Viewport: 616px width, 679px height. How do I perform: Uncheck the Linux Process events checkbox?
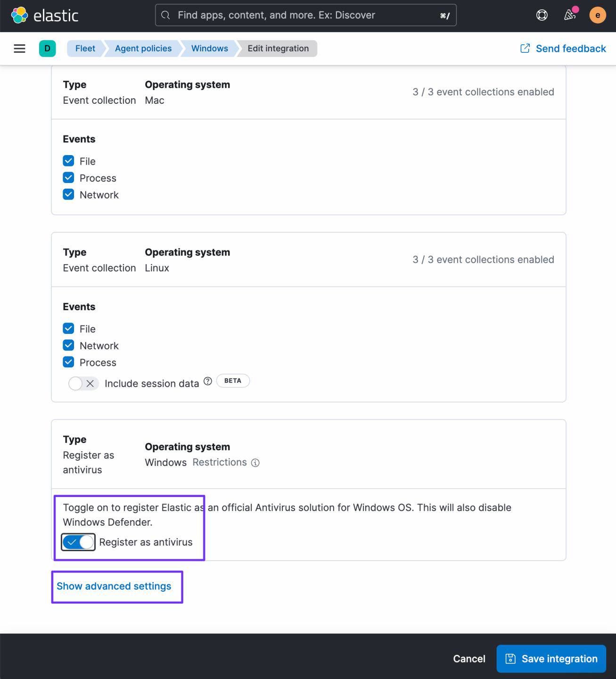point(68,362)
